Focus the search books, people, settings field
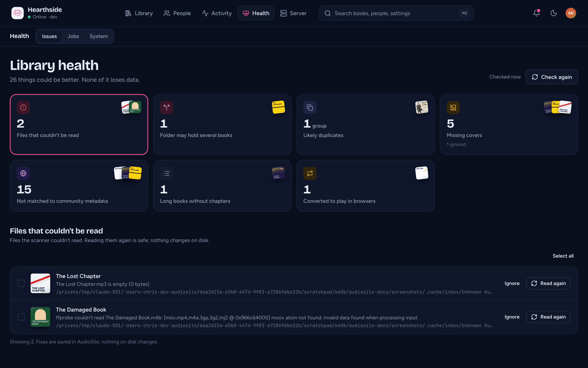 (396, 13)
